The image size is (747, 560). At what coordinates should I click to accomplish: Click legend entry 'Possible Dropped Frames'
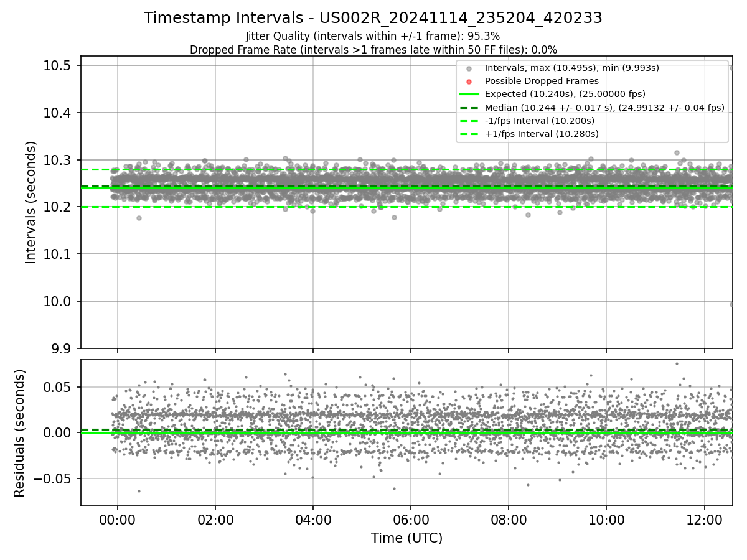[542, 81]
